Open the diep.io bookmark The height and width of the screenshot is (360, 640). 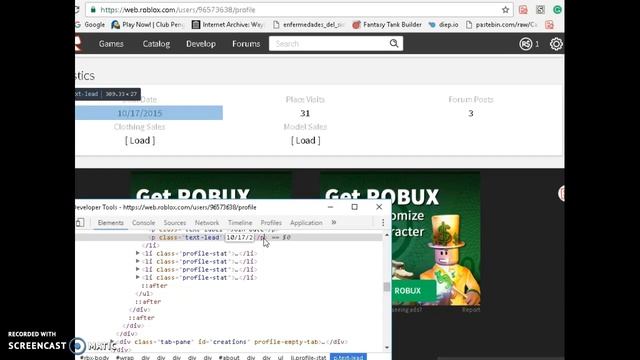tap(443, 25)
